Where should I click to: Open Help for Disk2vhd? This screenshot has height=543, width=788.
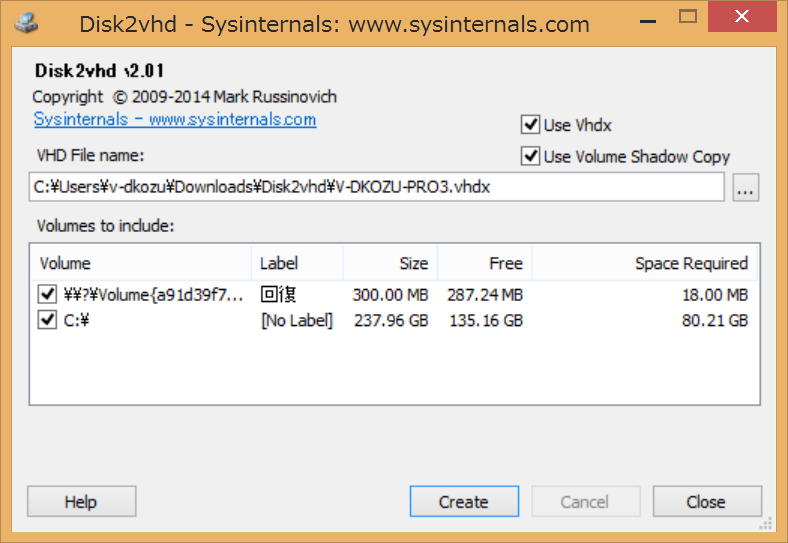click(80, 502)
